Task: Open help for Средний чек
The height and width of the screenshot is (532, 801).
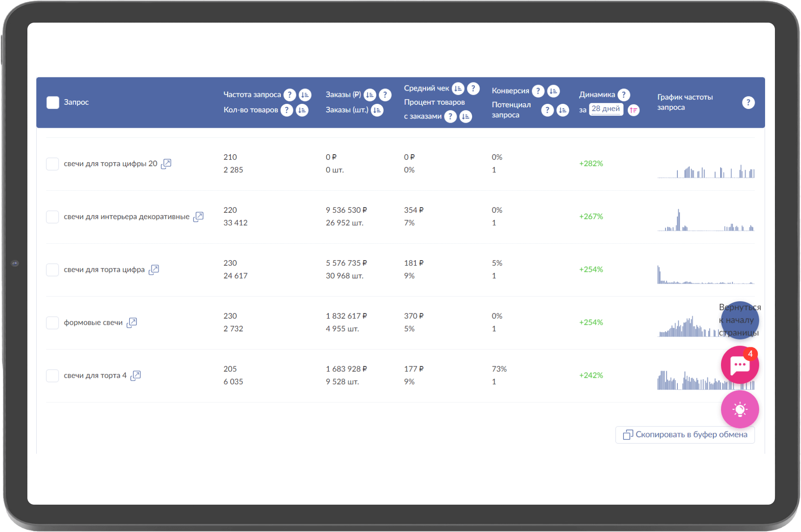Action: 473,88
